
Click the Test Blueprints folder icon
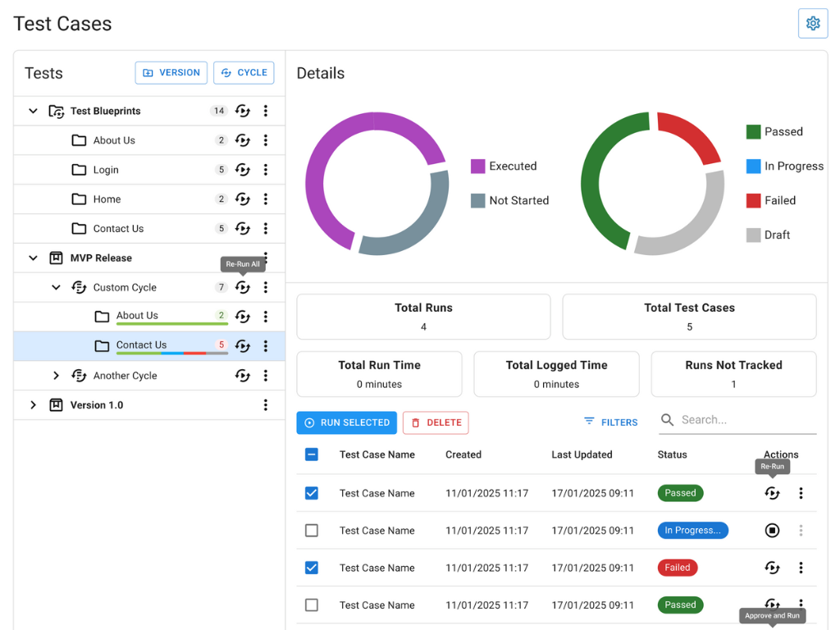point(57,111)
